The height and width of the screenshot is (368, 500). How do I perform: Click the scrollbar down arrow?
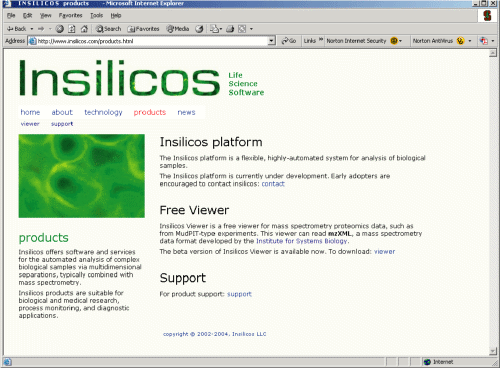[493, 351]
